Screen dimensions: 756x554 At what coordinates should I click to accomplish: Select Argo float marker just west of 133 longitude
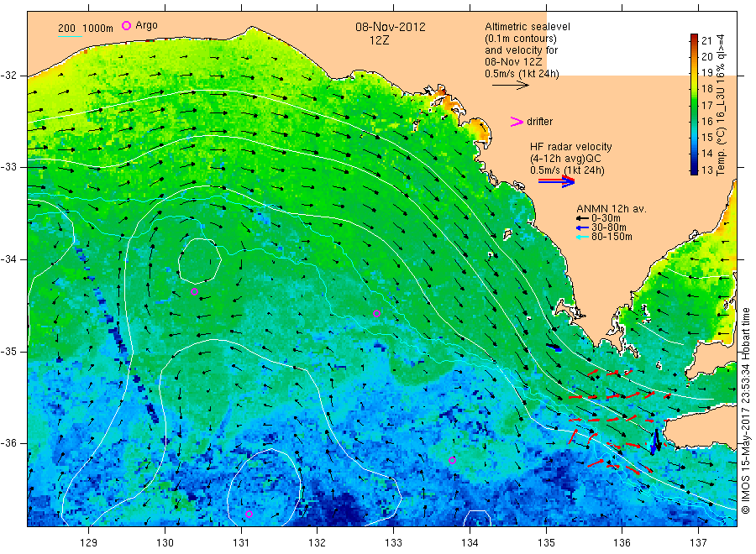pyautogui.click(x=377, y=314)
